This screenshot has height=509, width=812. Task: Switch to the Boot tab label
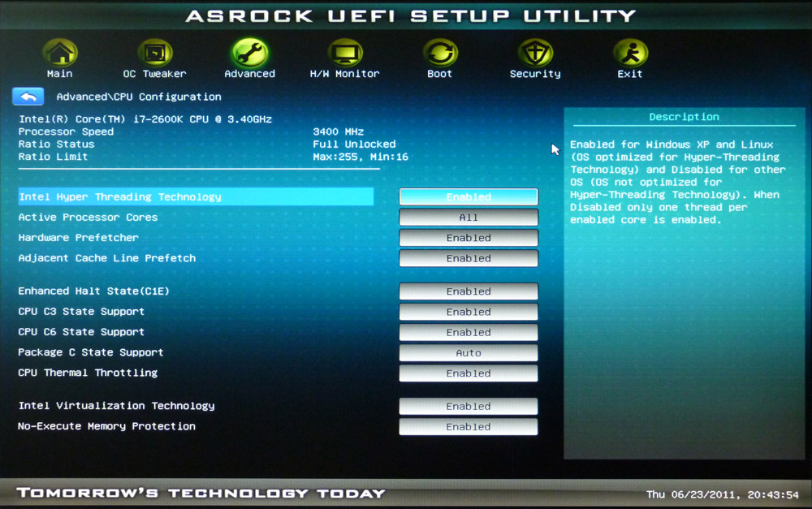click(x=439, y=74)
